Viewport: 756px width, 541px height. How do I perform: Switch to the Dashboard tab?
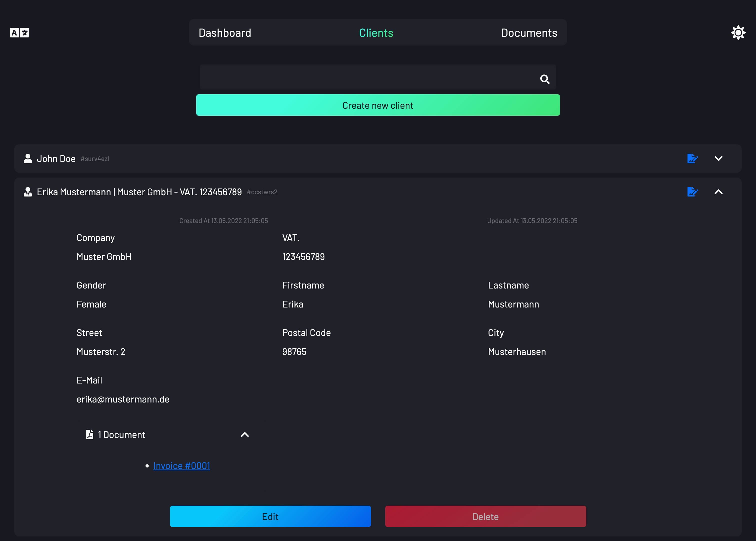coord(225,33)
